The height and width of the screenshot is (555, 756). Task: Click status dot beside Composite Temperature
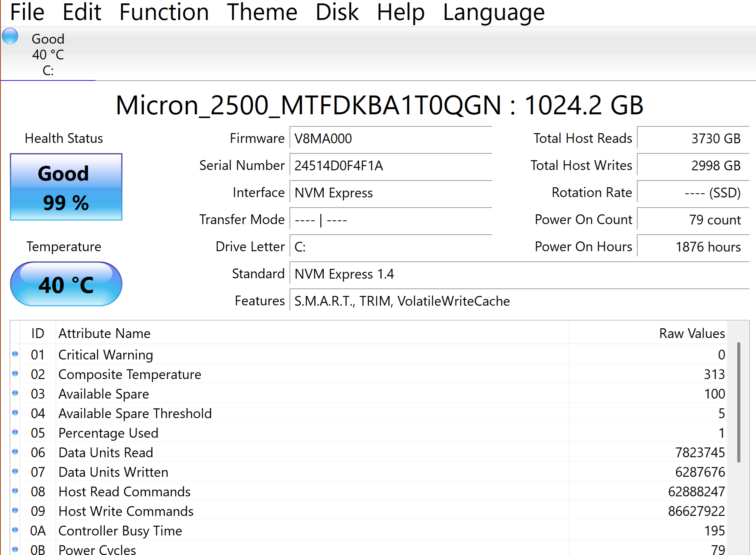tap(15, 373)
